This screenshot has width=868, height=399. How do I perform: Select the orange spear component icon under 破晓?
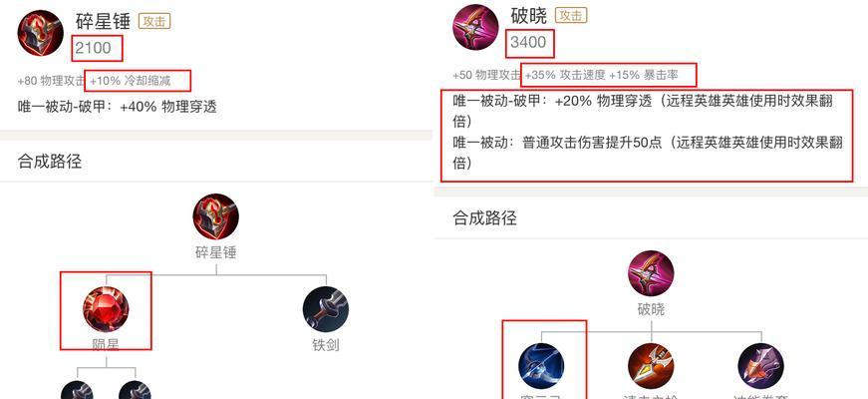click(x=651, y=366)
